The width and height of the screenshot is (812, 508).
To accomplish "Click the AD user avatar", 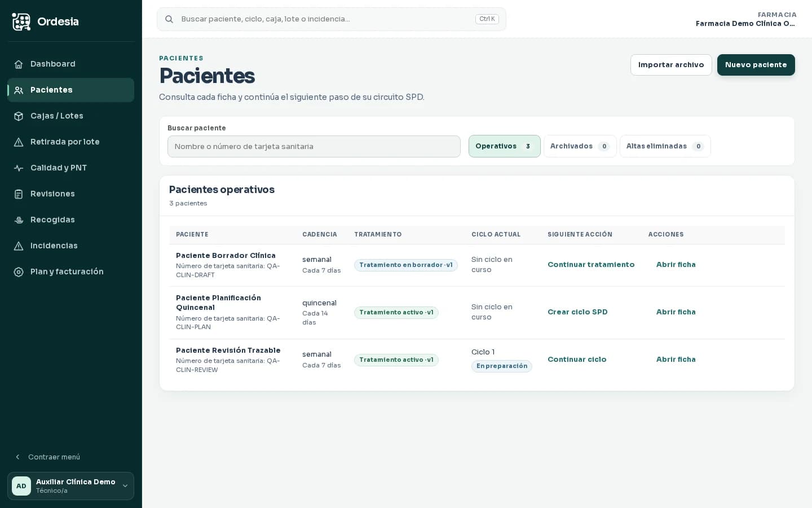I will (21, 486).
